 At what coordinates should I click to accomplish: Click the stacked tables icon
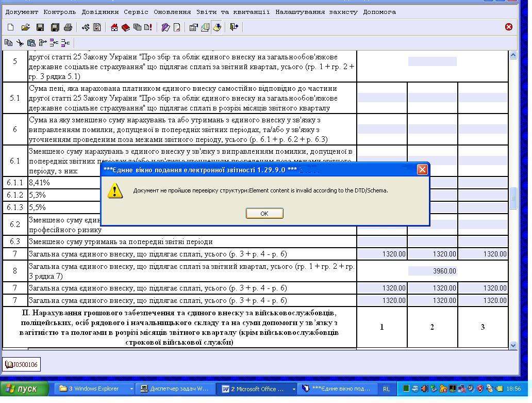(x=137, y=27)
